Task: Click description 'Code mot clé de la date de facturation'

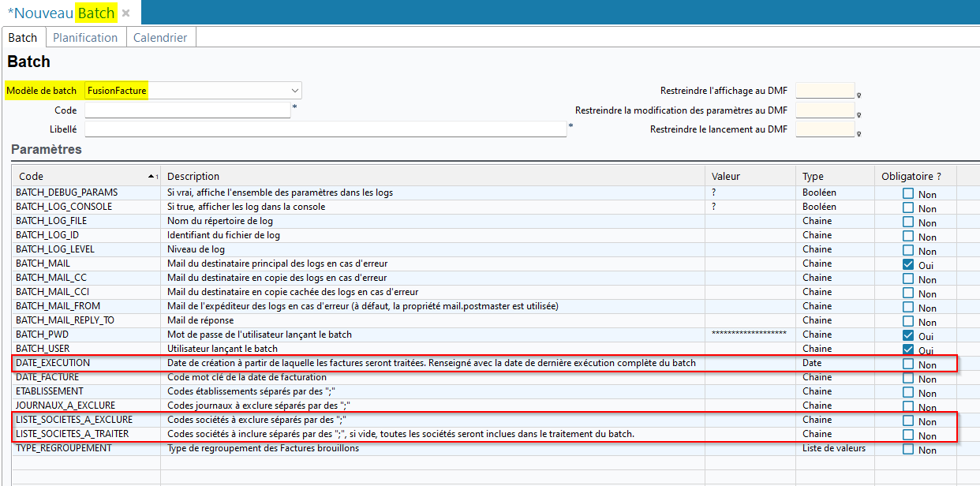Action: pyautogui.click(x=247, y=377)
